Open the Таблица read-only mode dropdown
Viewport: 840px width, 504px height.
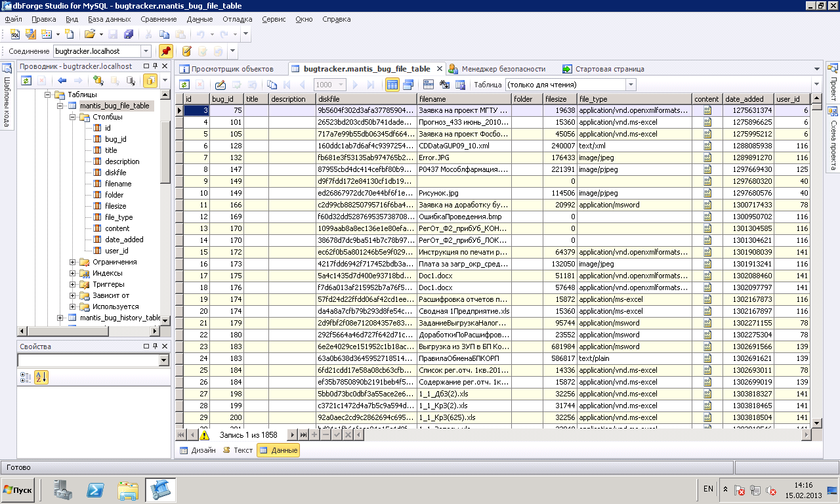tap(630, 85)
